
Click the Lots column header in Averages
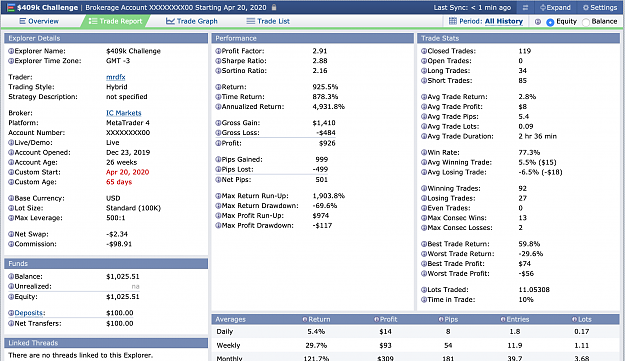pyautogui.click(x=582, y=319)
